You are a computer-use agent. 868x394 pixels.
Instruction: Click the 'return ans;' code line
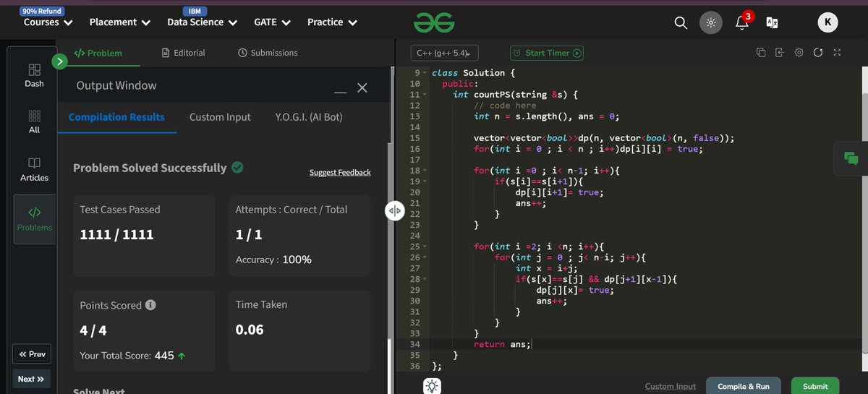tap(502, 344)
